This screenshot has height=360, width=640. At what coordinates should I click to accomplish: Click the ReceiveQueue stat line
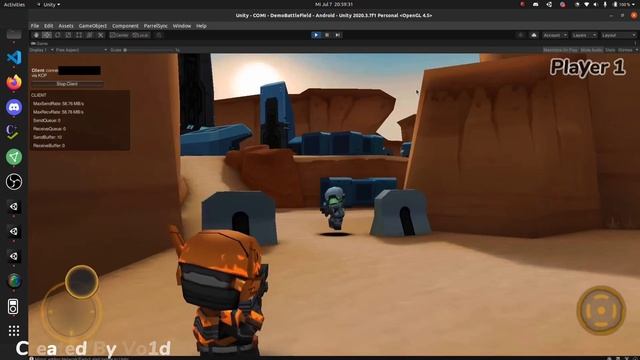(x=49, y=129)
